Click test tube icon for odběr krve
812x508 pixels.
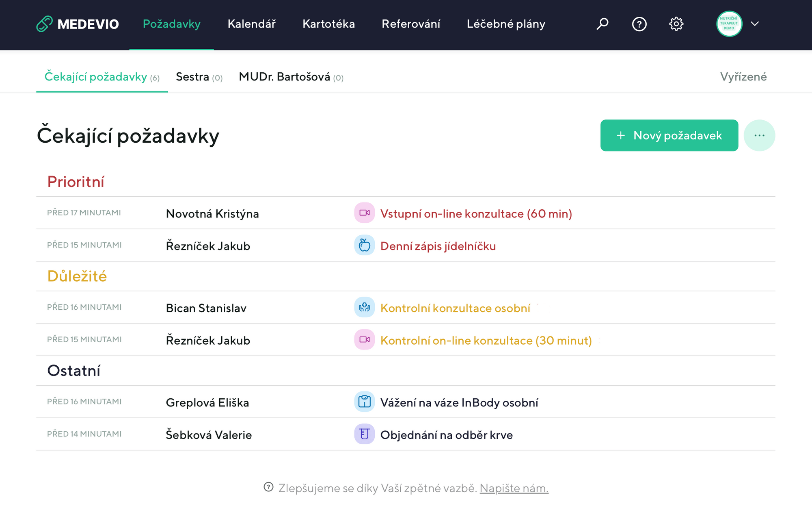pyautogui.click(x=364, y=434)
